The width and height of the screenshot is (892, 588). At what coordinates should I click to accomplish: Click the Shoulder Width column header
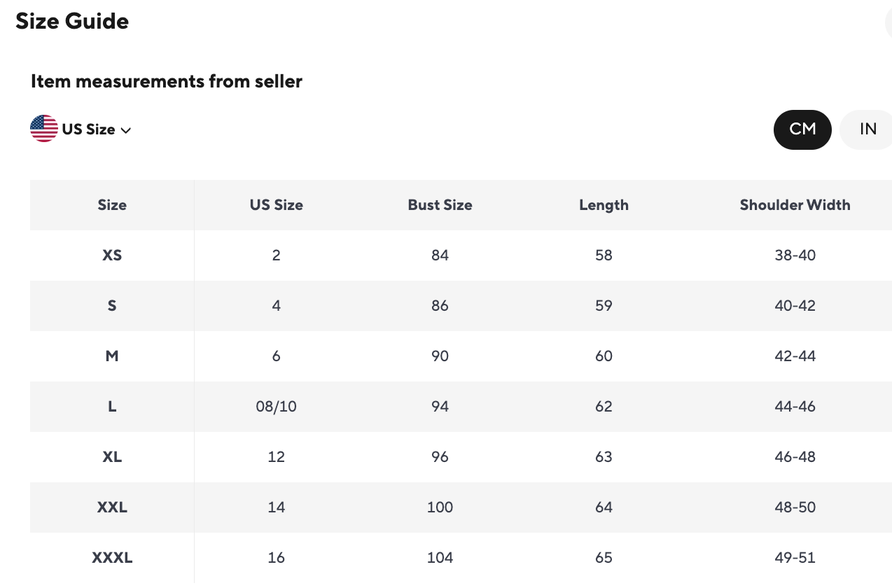(x=795, y=205)
